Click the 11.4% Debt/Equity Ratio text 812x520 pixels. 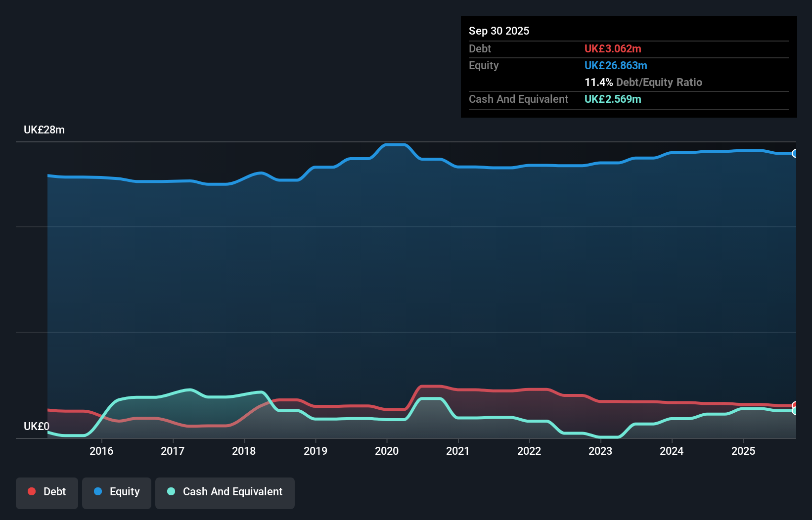coord(643,82)
